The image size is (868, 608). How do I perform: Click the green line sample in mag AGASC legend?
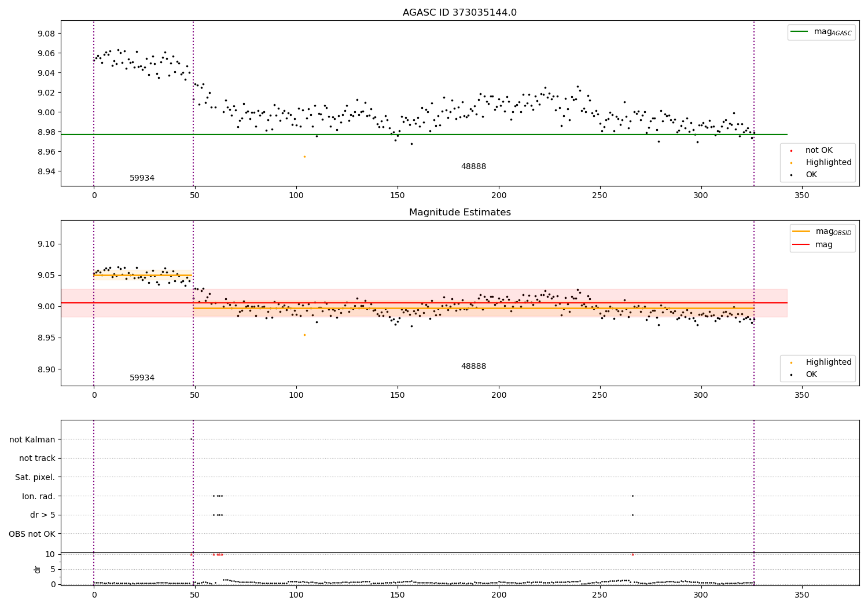pyautogui.click(x=800, y=32)
